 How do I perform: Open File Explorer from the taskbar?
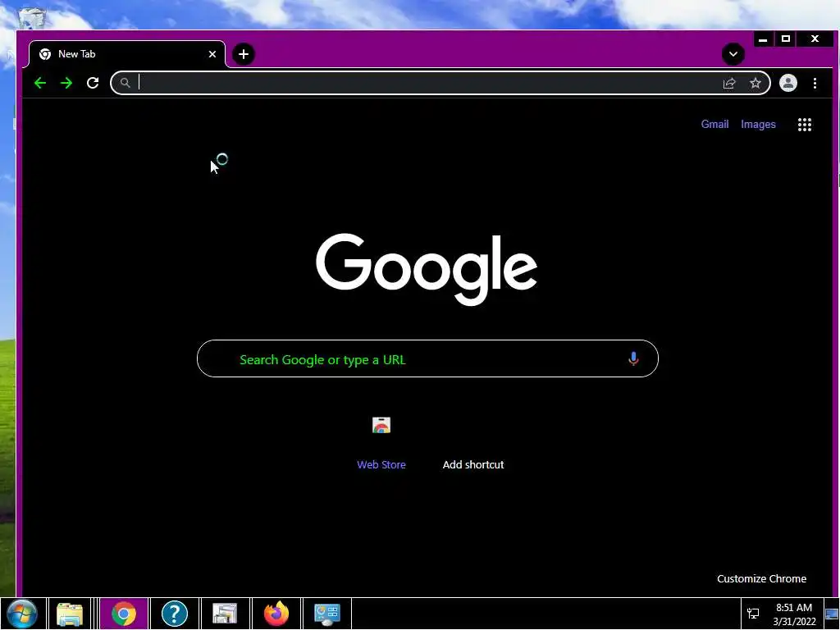click(x=70, y=614)
